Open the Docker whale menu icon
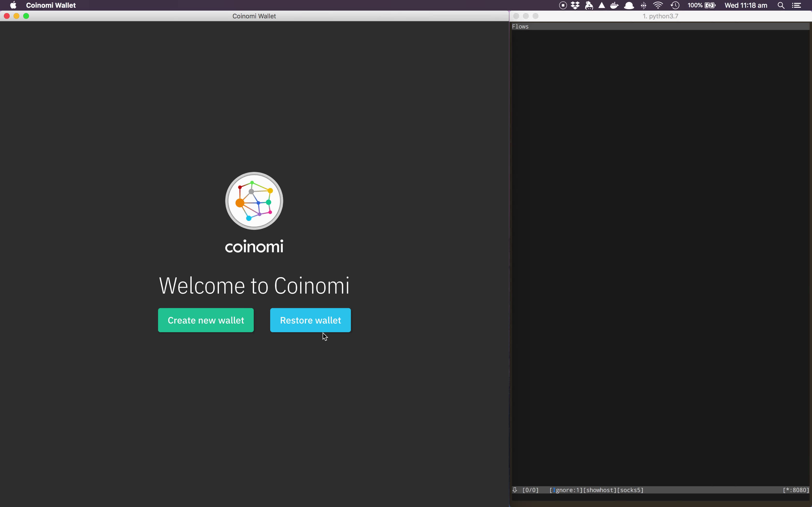 click(x=614, y=5)
